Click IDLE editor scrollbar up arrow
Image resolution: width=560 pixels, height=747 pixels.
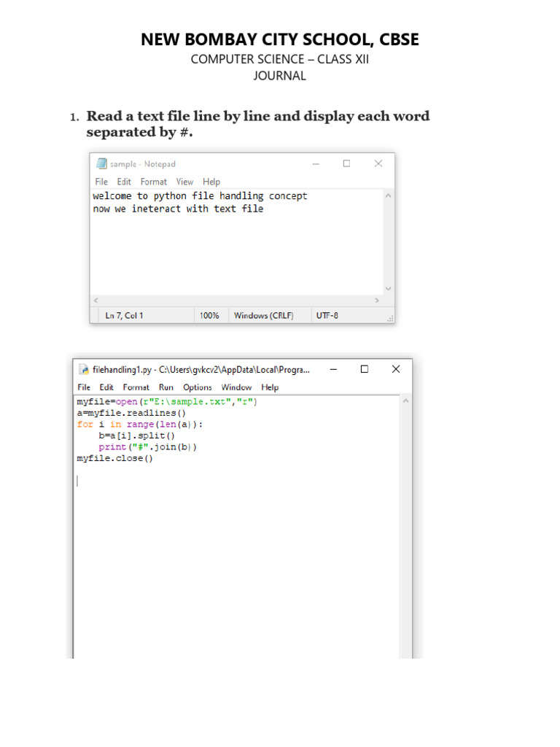coord(405,401)
